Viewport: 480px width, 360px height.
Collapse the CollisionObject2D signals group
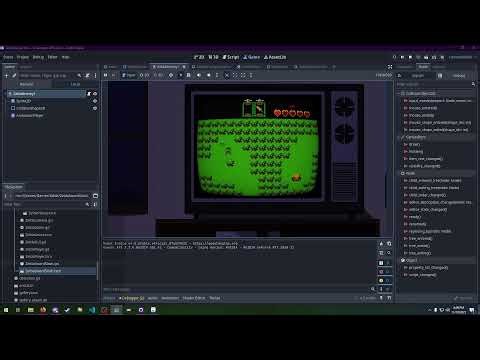point(399,94)
